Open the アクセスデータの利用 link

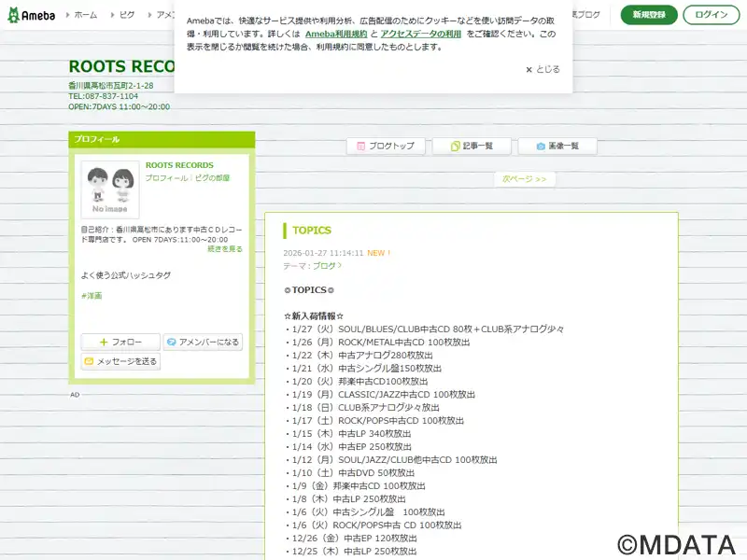tap(421, 34)
